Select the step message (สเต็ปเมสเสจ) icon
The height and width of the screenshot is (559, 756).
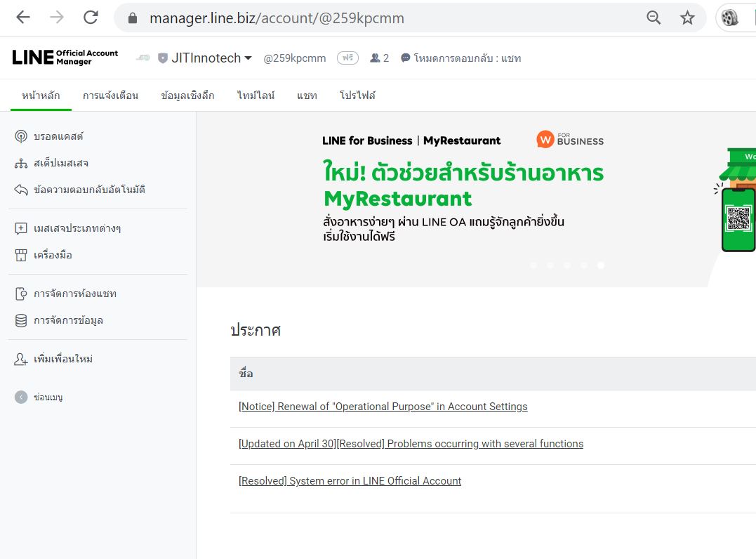(x=21, y=164)
